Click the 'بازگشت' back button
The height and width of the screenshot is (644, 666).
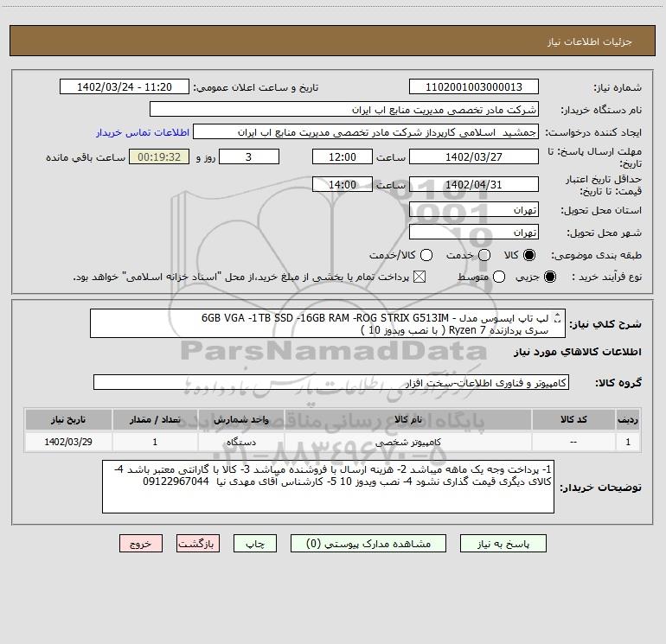(198, 544)
